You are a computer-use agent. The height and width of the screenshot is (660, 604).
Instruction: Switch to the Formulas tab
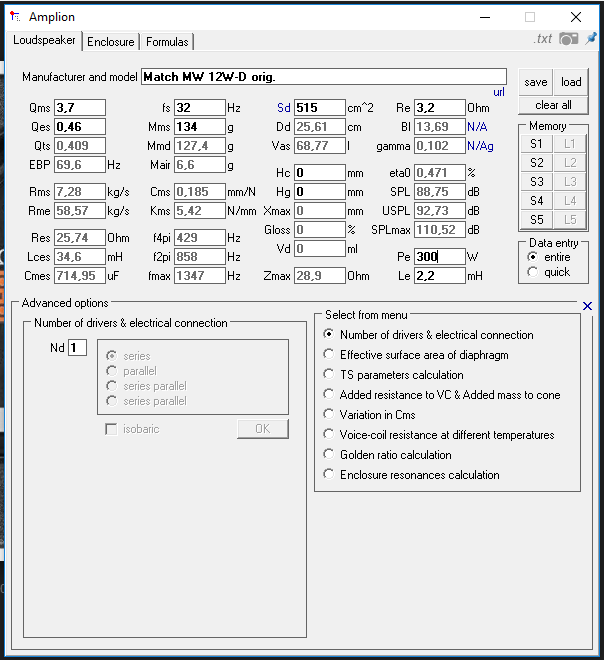point(167,42)
